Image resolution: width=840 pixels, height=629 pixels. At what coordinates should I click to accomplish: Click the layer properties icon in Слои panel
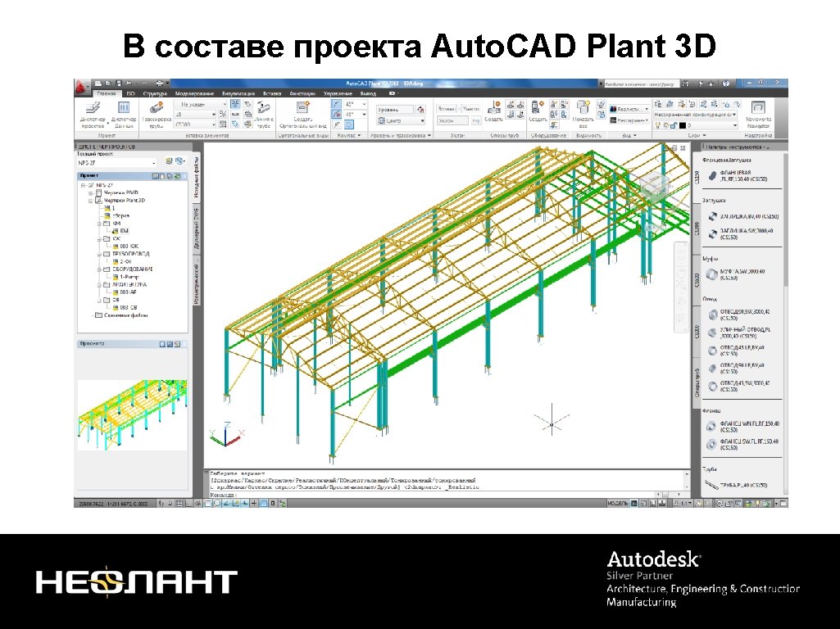pyautogui.click(x=658, y=104)
